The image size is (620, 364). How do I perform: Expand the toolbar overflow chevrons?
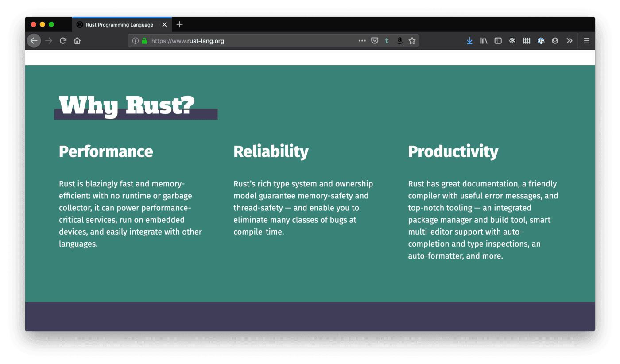pyautogui.click(x=569, y=41)
